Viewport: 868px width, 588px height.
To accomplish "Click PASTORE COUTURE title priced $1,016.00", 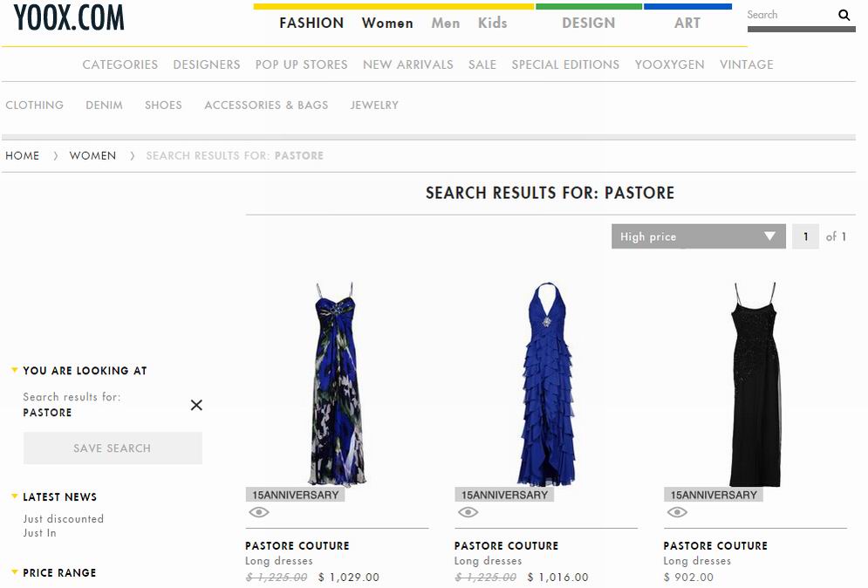I will (507, 545).
